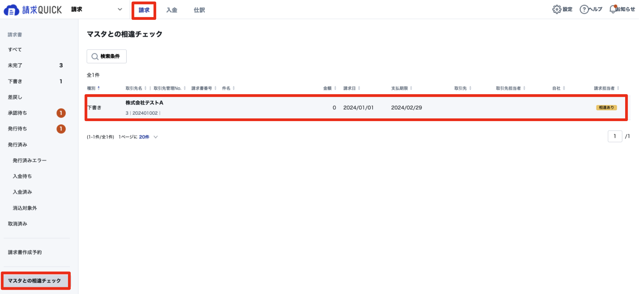Screen dimensions: 644x294
Task: Sort by 金額 column arrow
Action: [335, 88]
